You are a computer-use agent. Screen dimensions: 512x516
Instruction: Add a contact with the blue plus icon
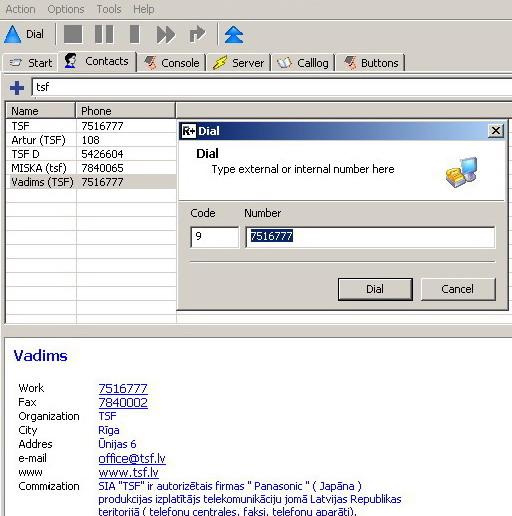[17, 88]
